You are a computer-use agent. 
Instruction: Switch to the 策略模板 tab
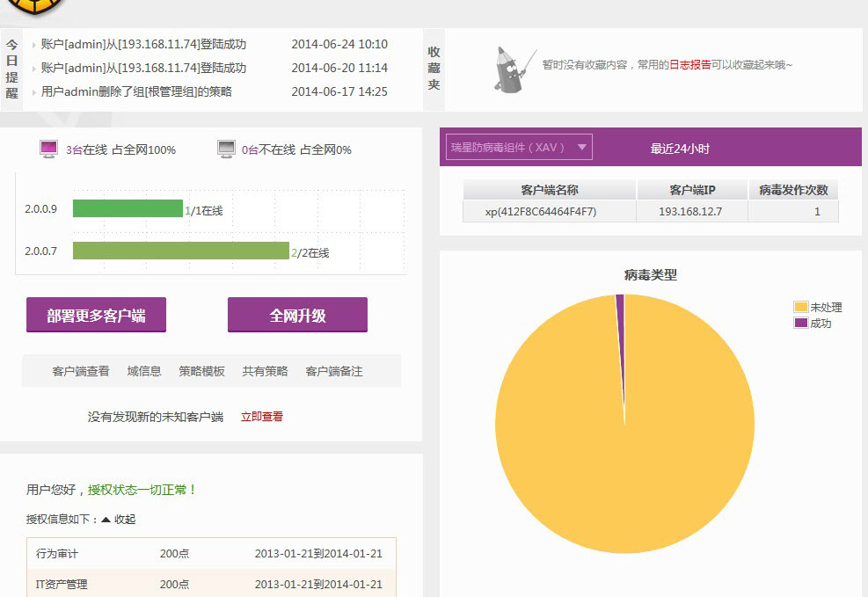(202, 371)
